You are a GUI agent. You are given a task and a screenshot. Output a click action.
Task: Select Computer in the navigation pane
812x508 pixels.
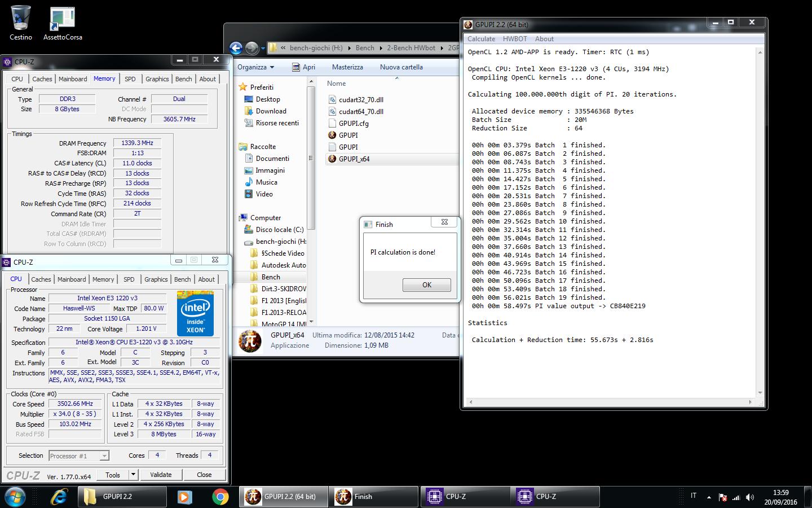[x=266, y=217]
